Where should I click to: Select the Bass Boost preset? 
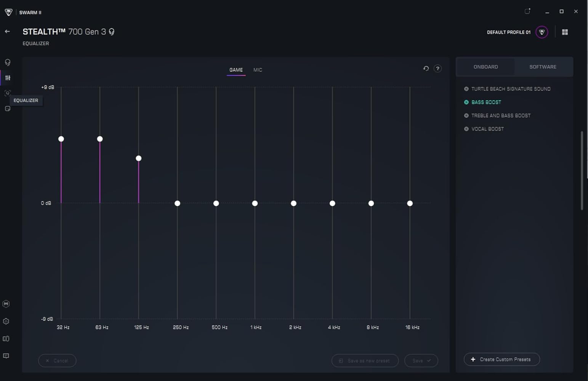pos(486,102)
